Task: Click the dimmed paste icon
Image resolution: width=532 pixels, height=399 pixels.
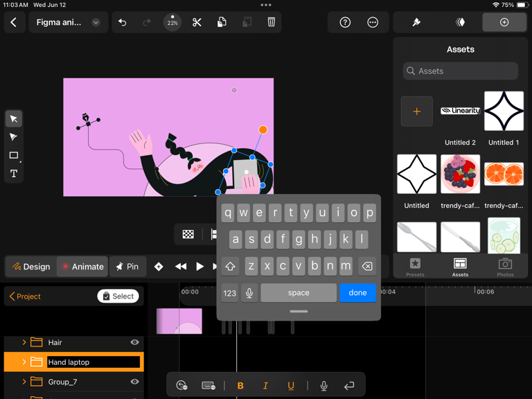Action: pyautogui.click(x=247, y=22)
